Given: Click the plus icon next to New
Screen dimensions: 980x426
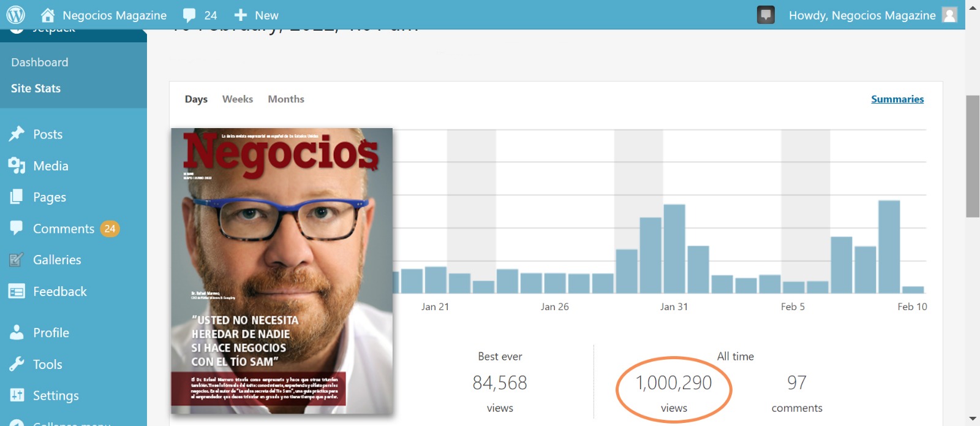Looking at the screenshot, I should tap(241, 15).
